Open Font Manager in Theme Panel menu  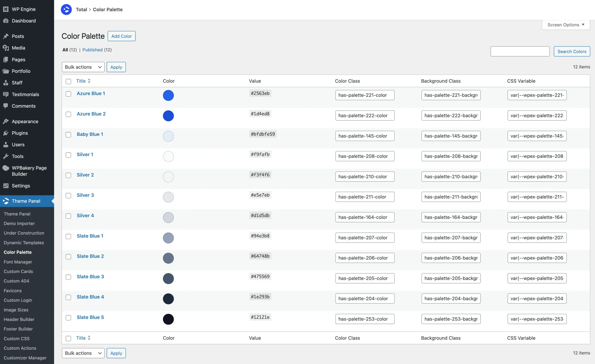point(18,262)
